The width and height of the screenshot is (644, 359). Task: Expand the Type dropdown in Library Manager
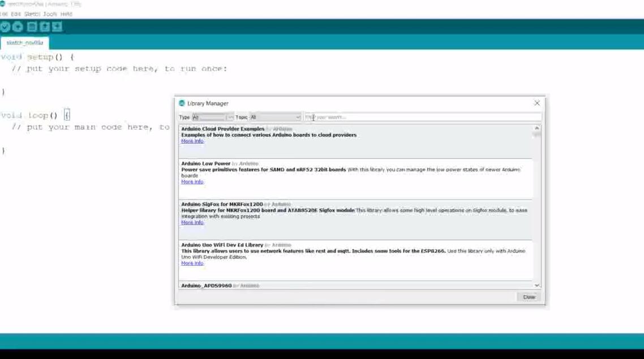213,118
